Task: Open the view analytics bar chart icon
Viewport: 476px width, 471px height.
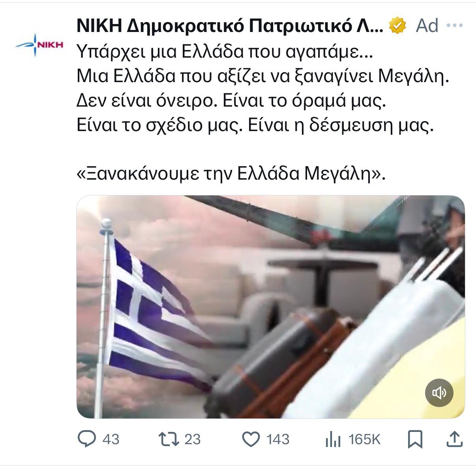Action: 333,439
